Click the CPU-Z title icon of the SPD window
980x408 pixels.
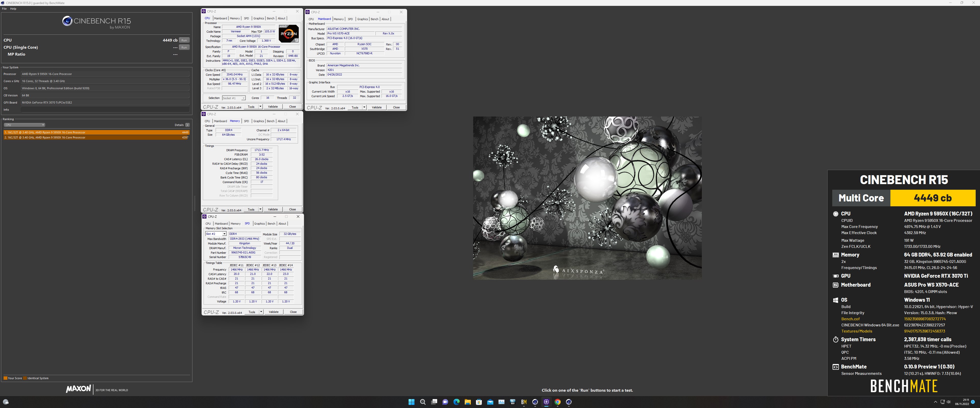point(204,216)
